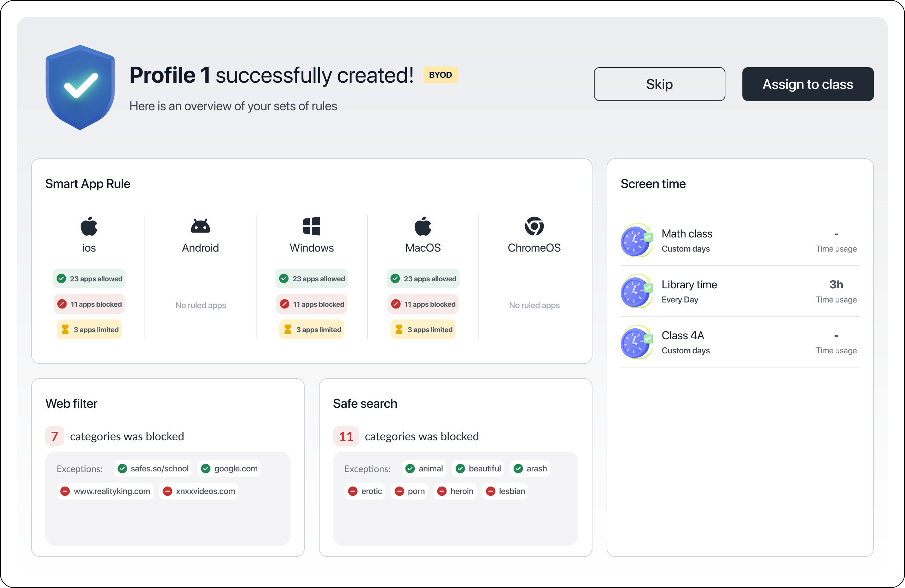Open Windows 11 apps blocked chip
The image size is (905, 588).
pos(311,304)
